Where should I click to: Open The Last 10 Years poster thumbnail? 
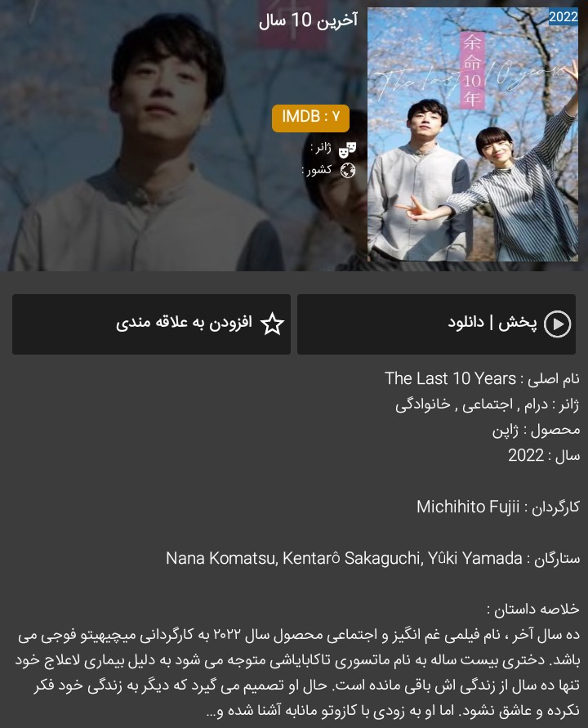(x=473, y=134)
